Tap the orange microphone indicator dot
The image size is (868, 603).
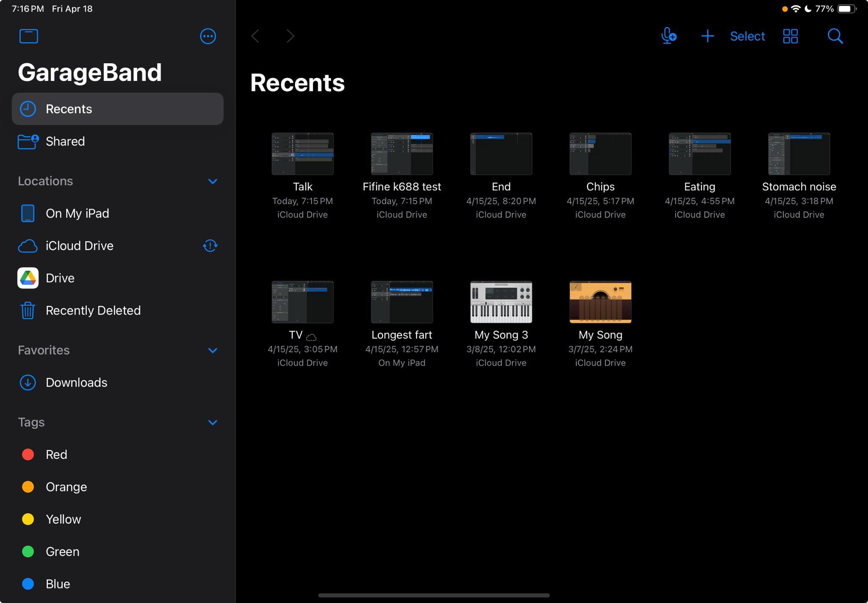(785, 9)
